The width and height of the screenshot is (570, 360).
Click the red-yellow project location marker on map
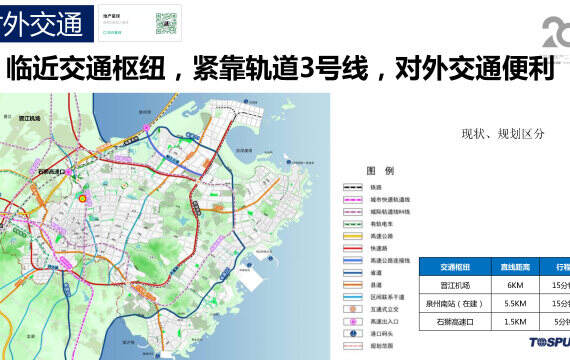click(x=82, y=198)
